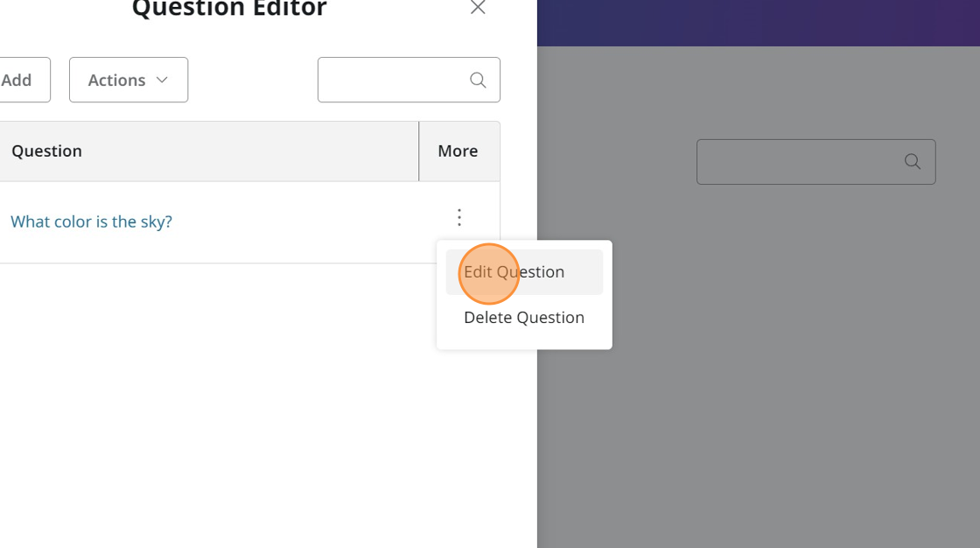
Task: Click inside the background page search field
Action: tap(796, 162)
